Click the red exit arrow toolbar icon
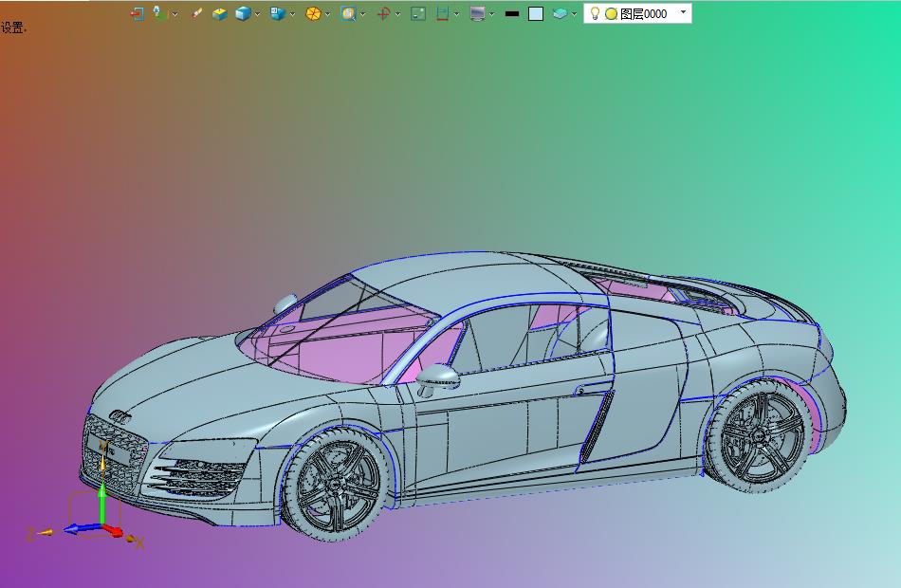This screenshot has height=588, width=901. pyautogui.click(x=137, y=14)
